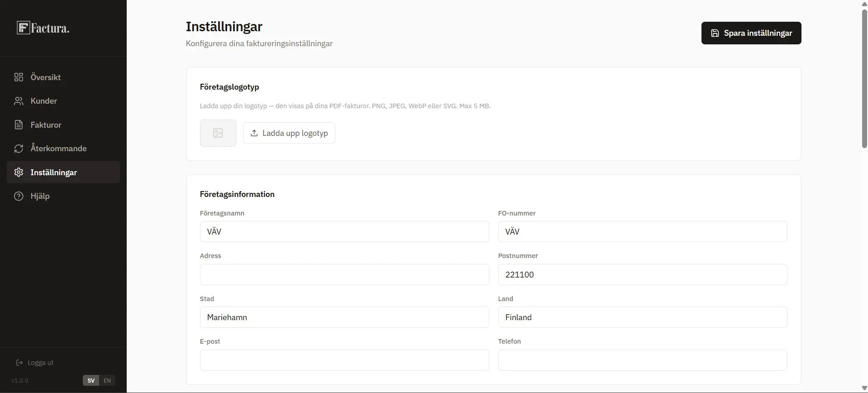Click the Återkommande refresh icon
The image size is (868, 393).
19,149
